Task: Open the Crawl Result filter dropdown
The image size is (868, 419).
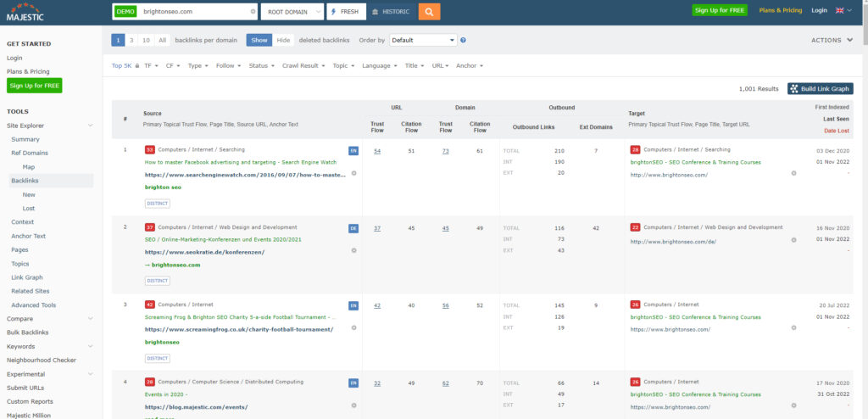Action: [303, 65]
